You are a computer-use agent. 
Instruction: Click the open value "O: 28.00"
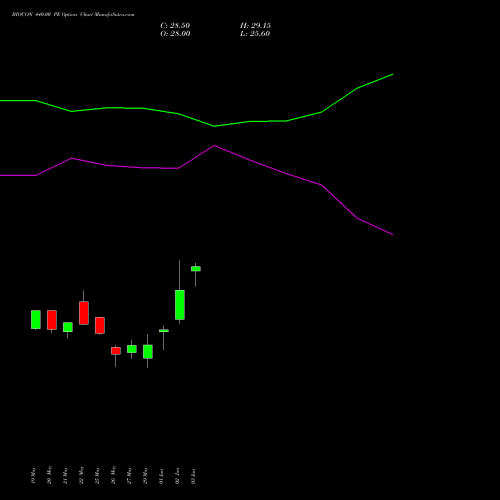(175, 34)
